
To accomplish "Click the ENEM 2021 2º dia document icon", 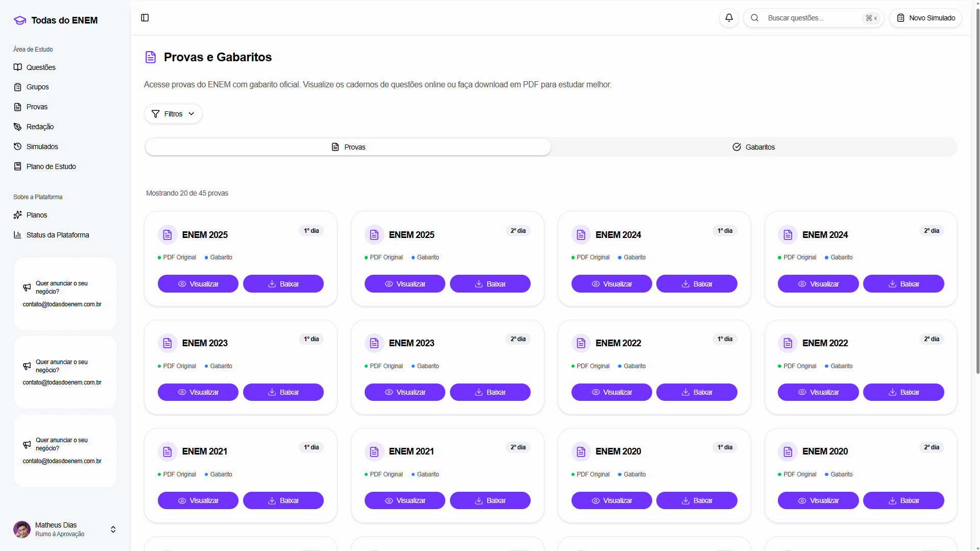I will point(374,451).
